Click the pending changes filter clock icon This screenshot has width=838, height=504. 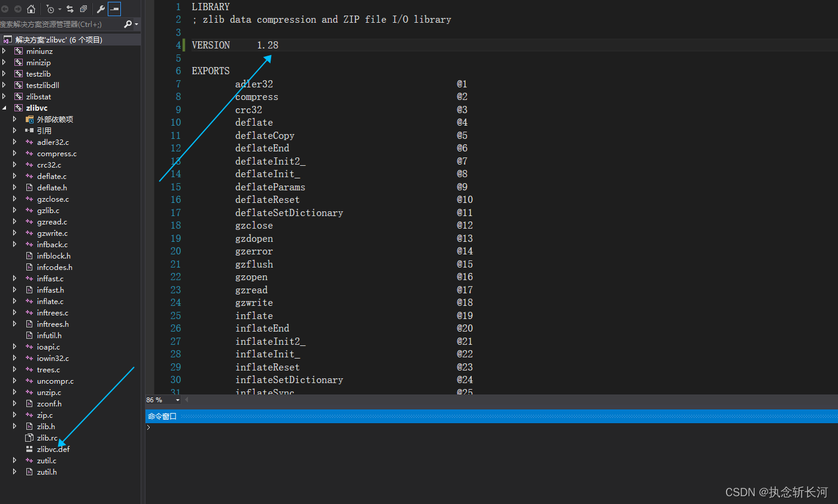50,9
